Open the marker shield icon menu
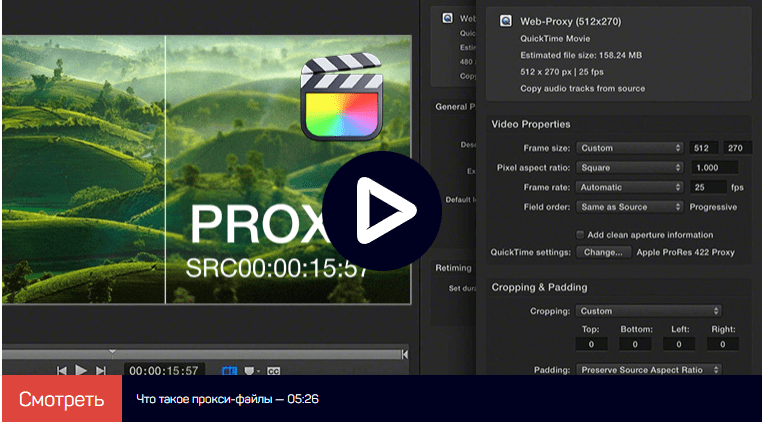 [249, 371]
